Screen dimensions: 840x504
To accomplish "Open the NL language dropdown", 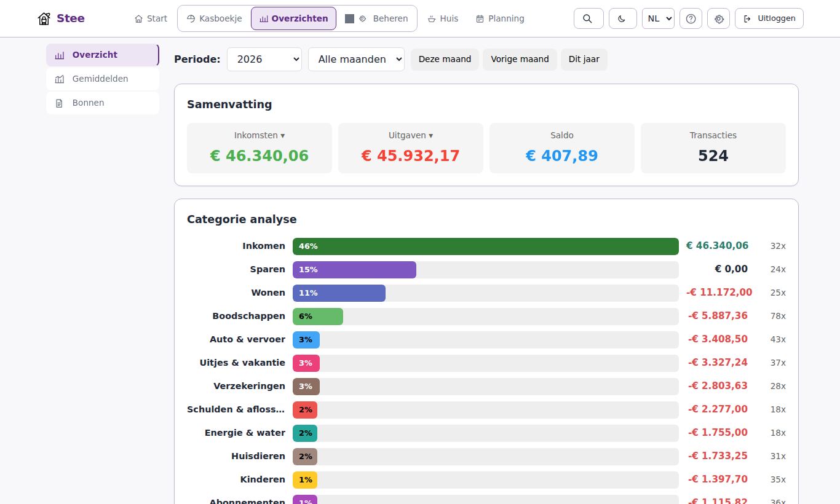I will click(x=658, y=18).
